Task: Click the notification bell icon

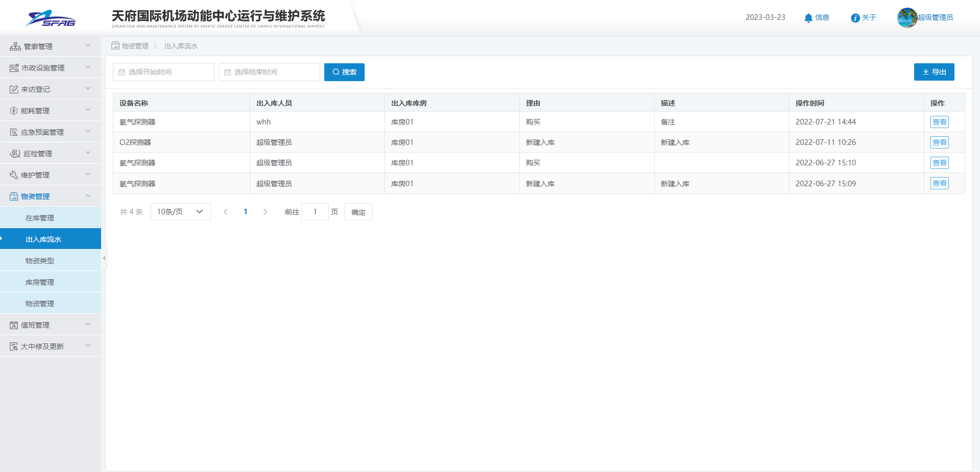Action: point(808,18)
